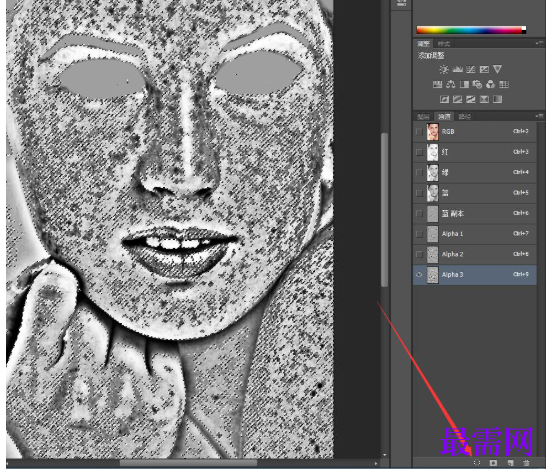
Task: Create a new channel
Action: [510, 463]
